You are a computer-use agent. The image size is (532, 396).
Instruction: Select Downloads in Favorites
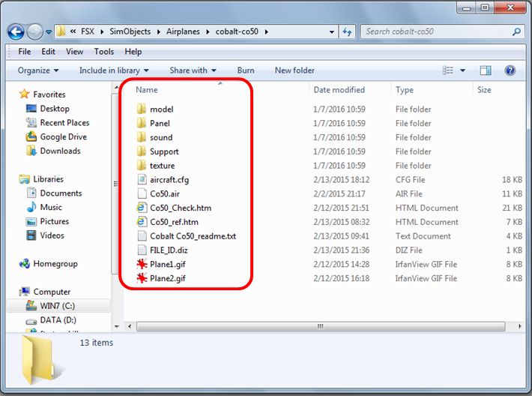click(x=53, y=151)
